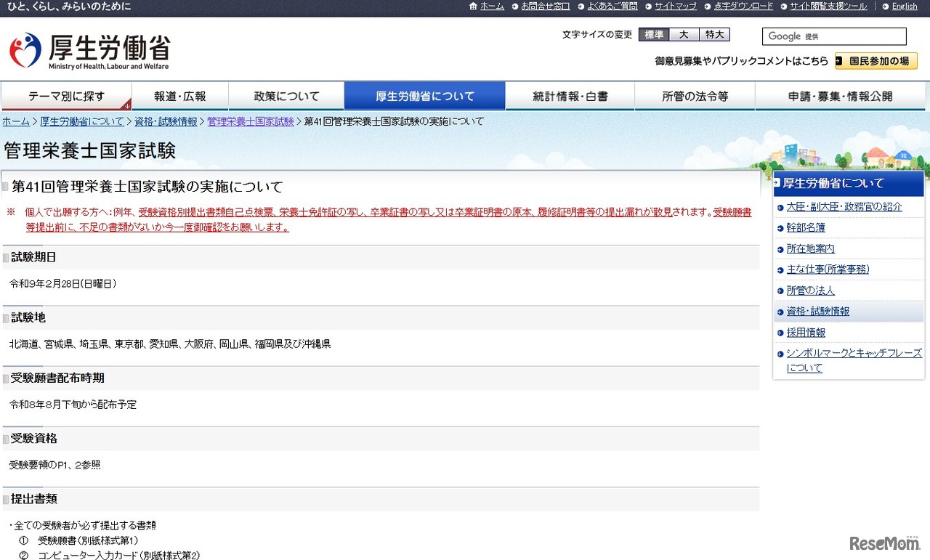930x560 pixels.
Task: Click bullet icon beside 所在地案内
Action: click(780, 249)
